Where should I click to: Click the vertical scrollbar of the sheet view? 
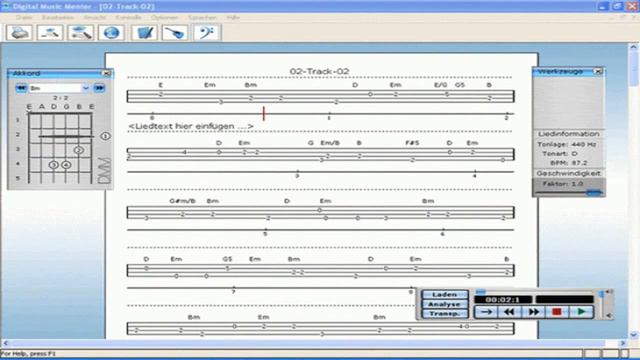pyautogui.click(x=633, y=191)
